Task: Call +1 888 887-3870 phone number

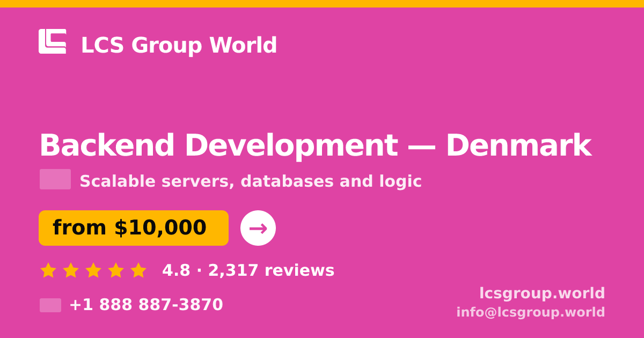Action: click(x=146, y=305)
